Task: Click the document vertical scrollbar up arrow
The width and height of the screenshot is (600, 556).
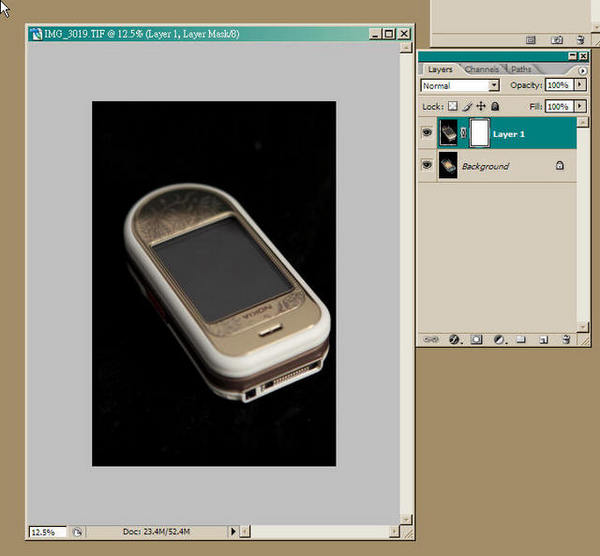Action: [x=406, y=47]
